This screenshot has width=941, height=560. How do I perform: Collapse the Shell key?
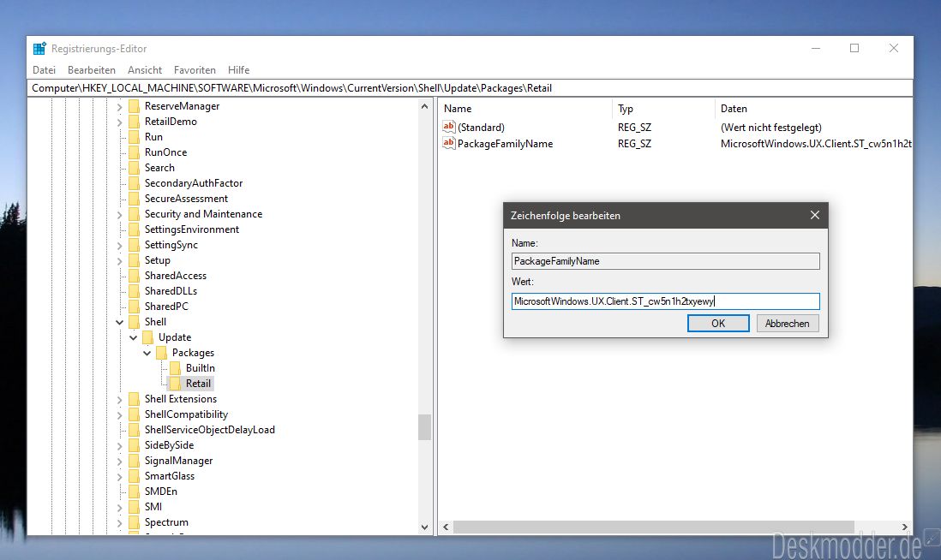coord(119,323)
